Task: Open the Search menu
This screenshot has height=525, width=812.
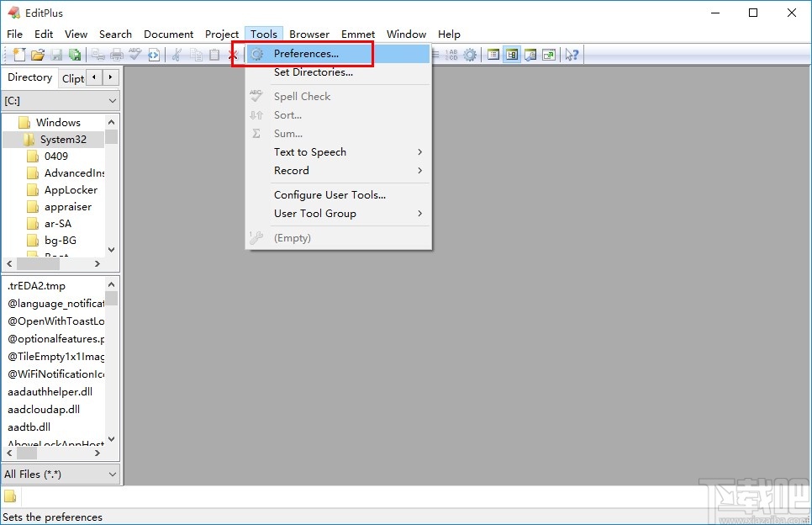Action: point(115,34)
